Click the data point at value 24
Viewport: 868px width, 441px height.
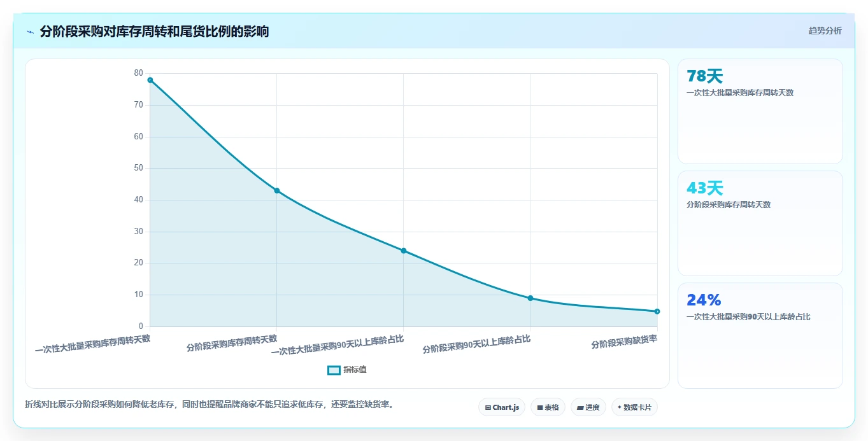403,251
